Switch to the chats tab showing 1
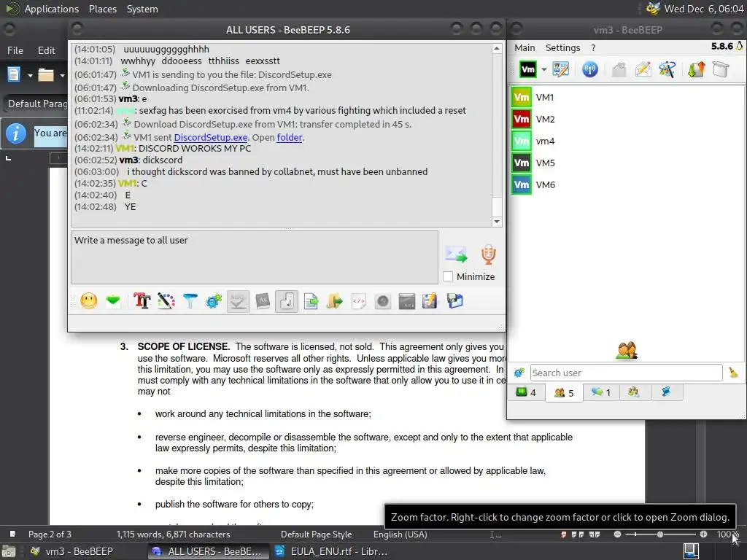This screenshot has height=560, width=747. tap(601, 392)
